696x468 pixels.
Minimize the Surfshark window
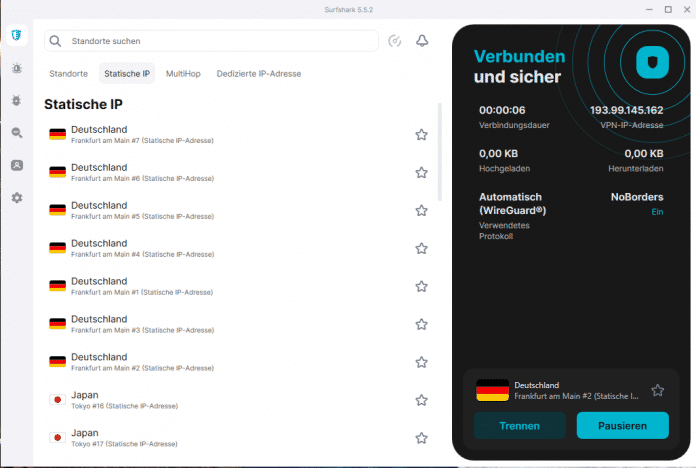point(649,9)
